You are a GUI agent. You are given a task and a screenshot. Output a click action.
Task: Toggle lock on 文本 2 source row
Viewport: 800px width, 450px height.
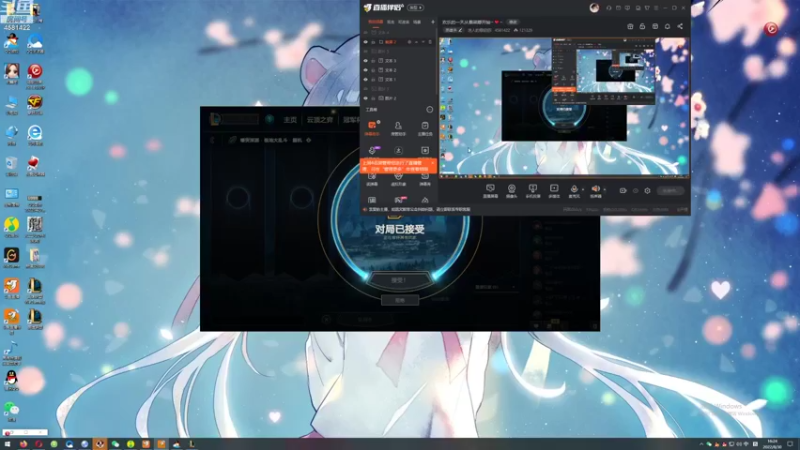(373, 70)
